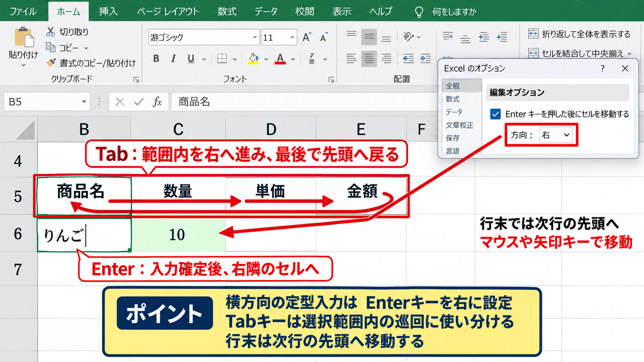Click the Copy (コピー) icon

point(50,47)
